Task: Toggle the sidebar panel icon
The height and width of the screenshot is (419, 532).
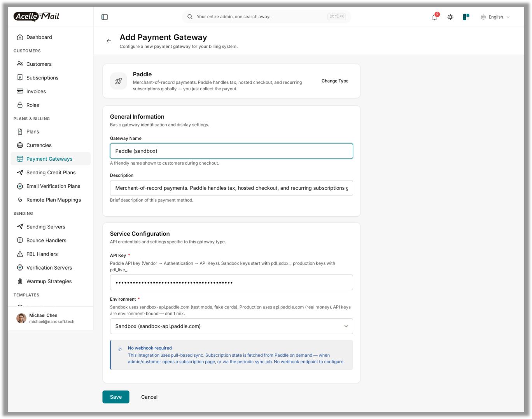Action: [105, 17]
